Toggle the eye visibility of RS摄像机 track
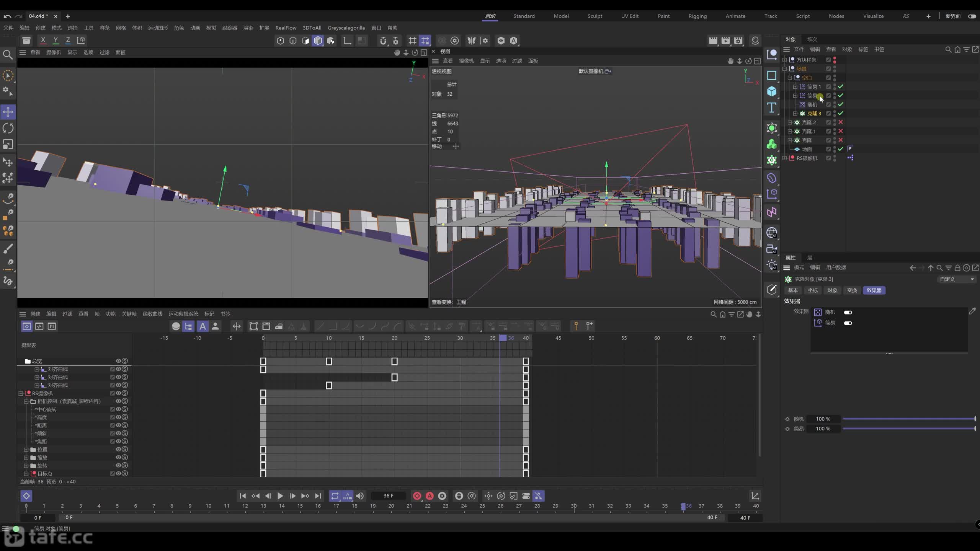The image size is (980, 551). (x=118, y=393)
